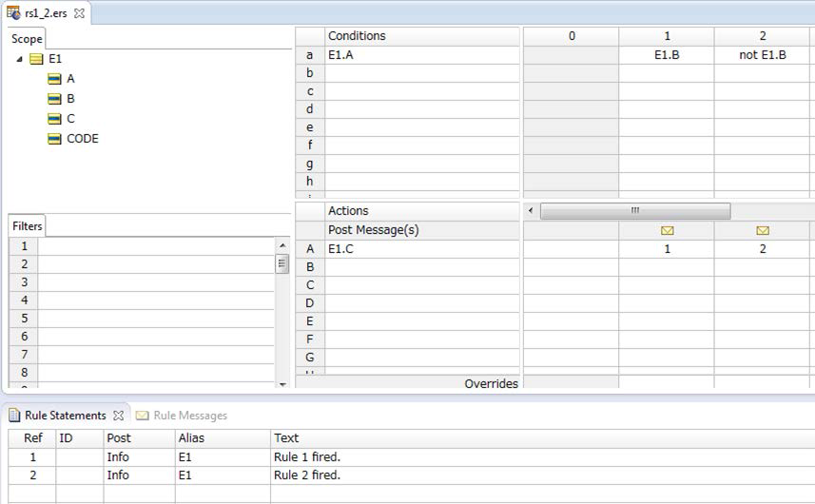
Task: Select attribute B icon in Scope tree
Action: [x=54, y=99]
